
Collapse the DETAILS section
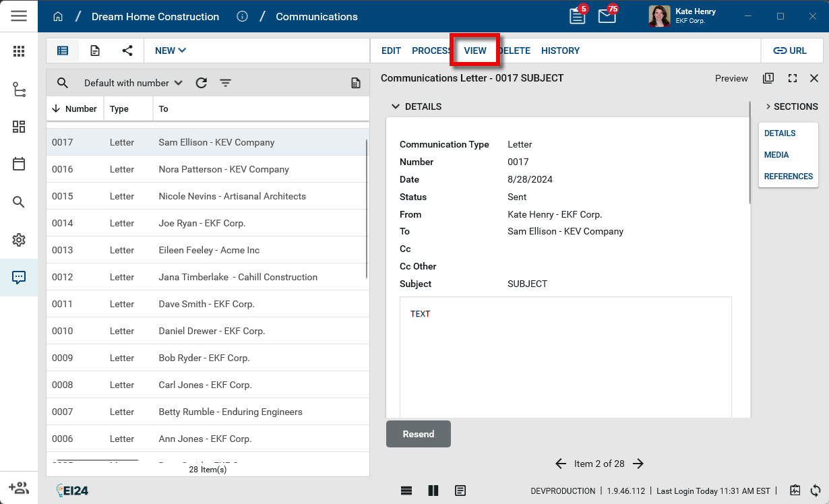tap(395, 106)
